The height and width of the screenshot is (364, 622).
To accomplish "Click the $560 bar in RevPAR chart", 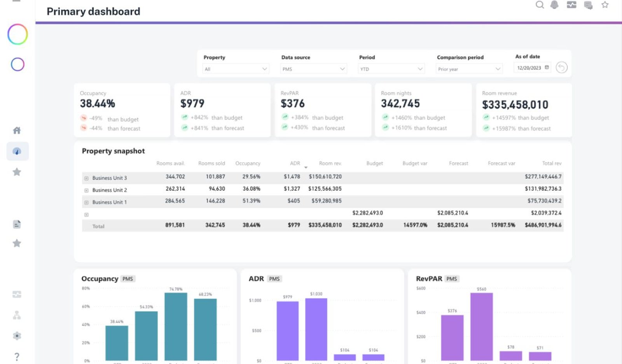I will click(x=481, y=327).
